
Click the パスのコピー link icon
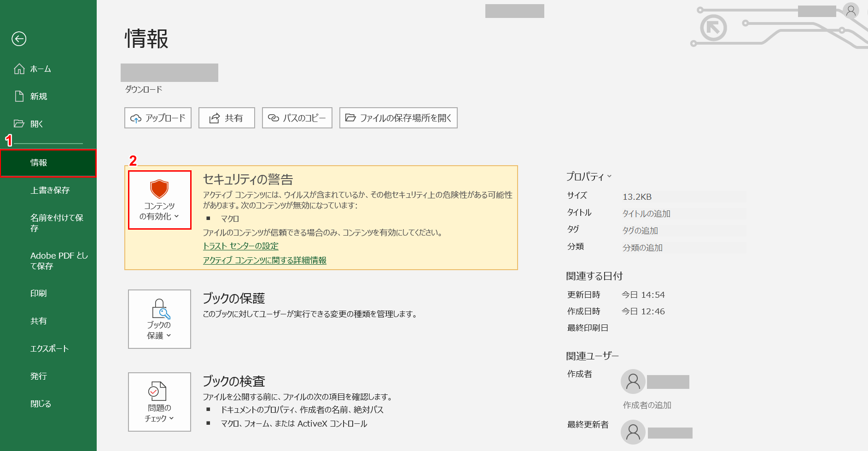coord(273,118)
